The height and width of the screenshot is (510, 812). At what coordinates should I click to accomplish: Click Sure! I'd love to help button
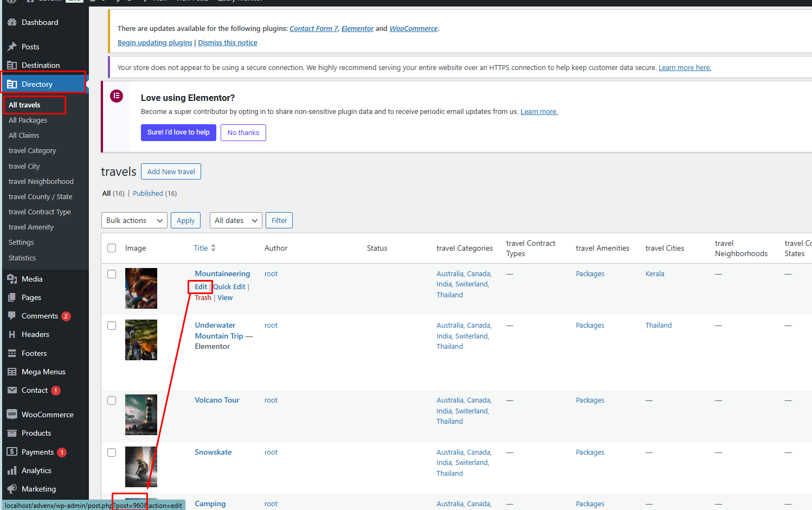click(178, 132)
